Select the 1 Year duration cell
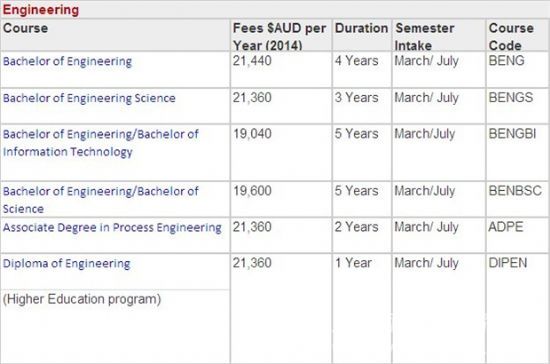550x364 pixels. (353, 263)
